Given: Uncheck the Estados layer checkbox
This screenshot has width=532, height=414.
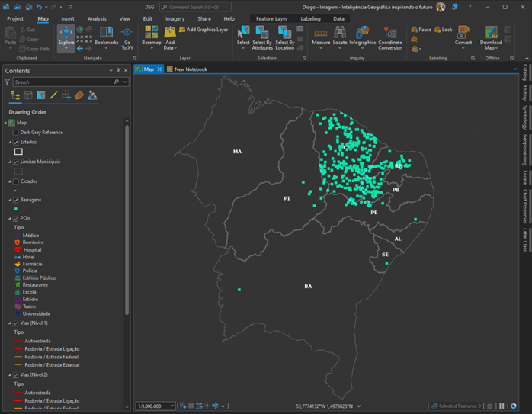Looking at the screenshot, I should [x=15, y=143].
